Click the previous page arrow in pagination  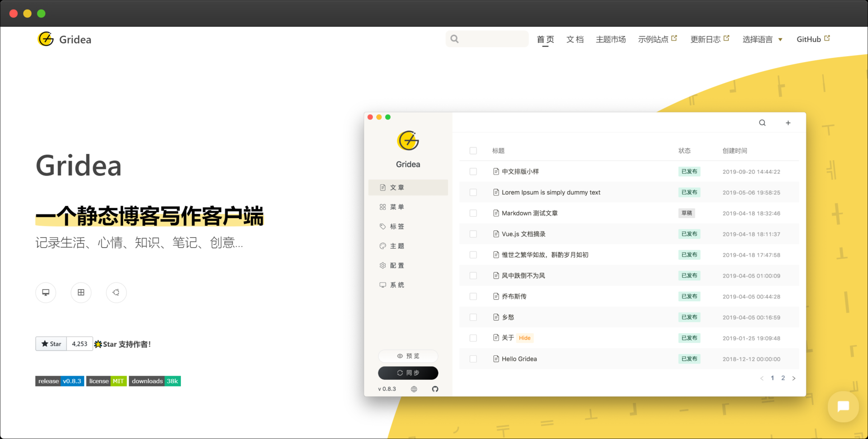click(762, 378)
